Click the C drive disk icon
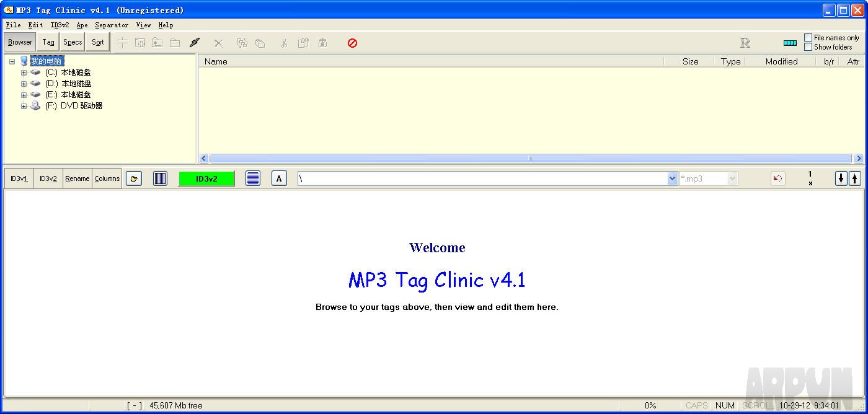 (35, 72)
